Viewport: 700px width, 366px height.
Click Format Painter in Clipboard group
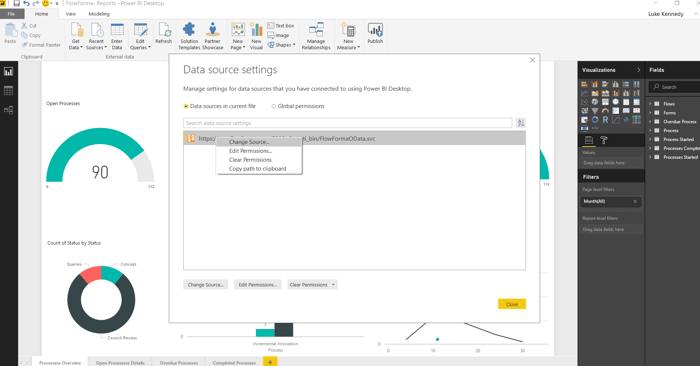pyautogui.click(x=41, y=45)
